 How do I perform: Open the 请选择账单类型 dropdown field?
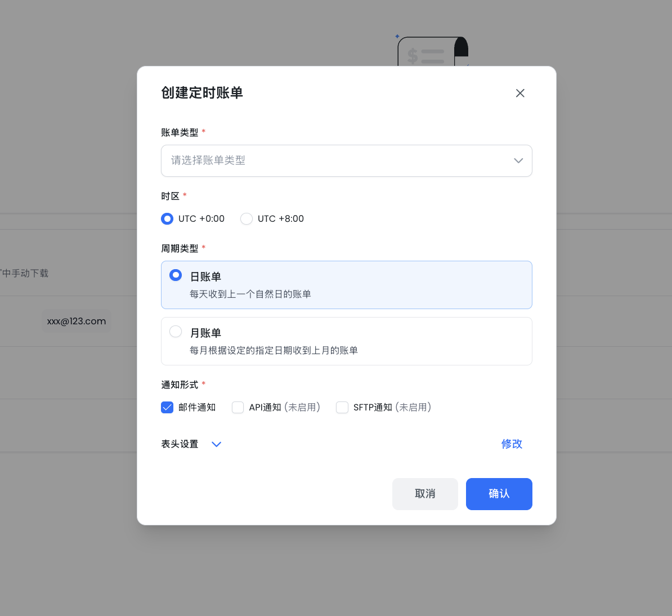pyautogui.click(x=338, y=161)
